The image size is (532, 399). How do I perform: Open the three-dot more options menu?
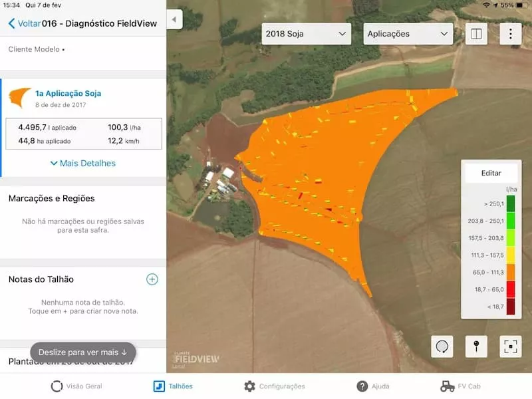click(x=510, y=34)
